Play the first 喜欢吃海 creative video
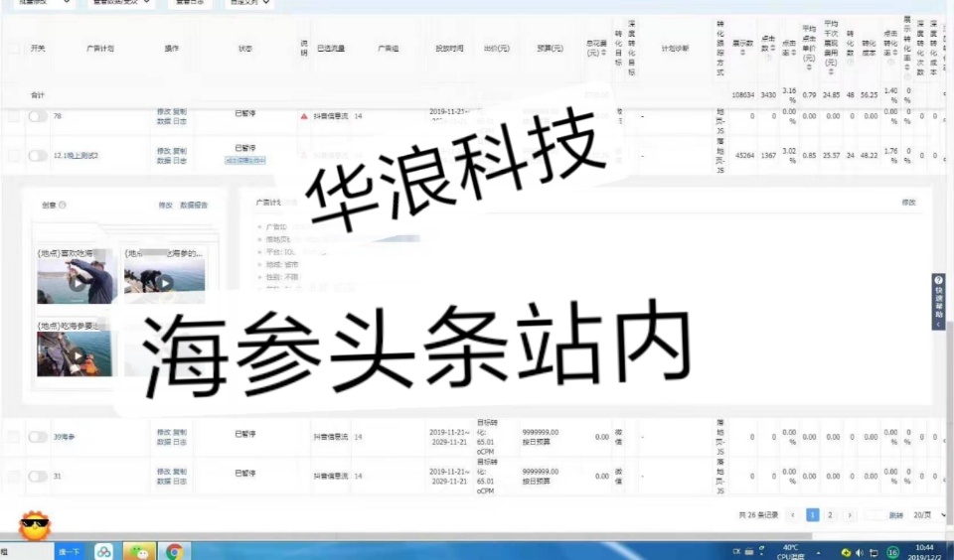Viewport: 954px width, 560px height. point(78,283)
